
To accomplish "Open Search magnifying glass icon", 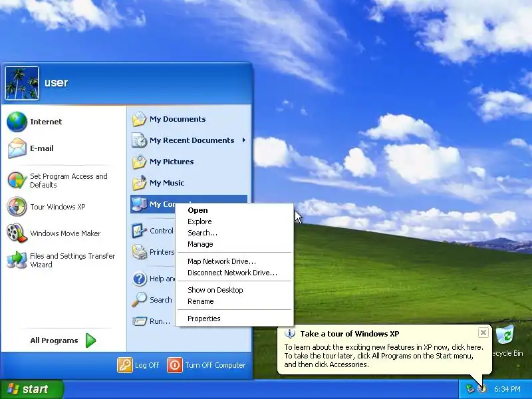I will tap(139, 300).
